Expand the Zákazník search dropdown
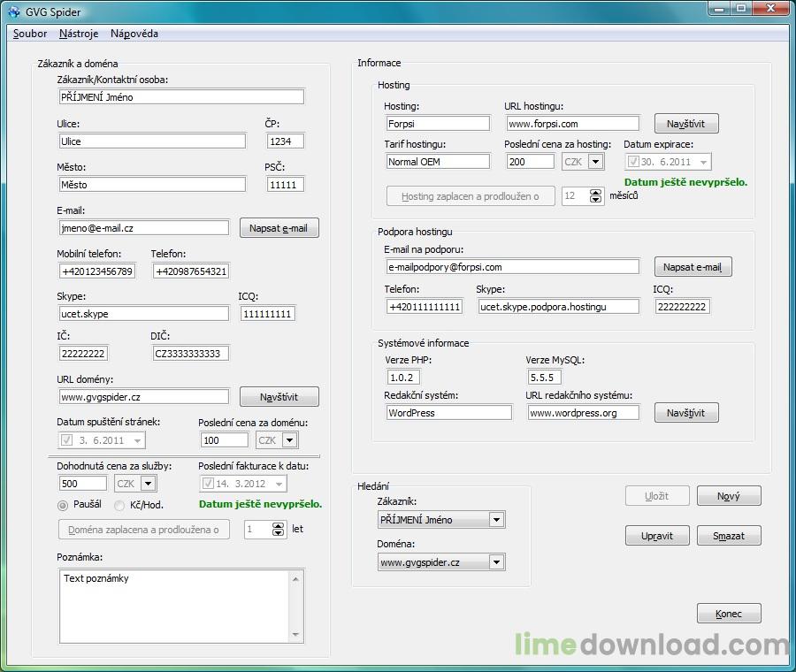Viewport: 796px width, 672px height. 496,520
